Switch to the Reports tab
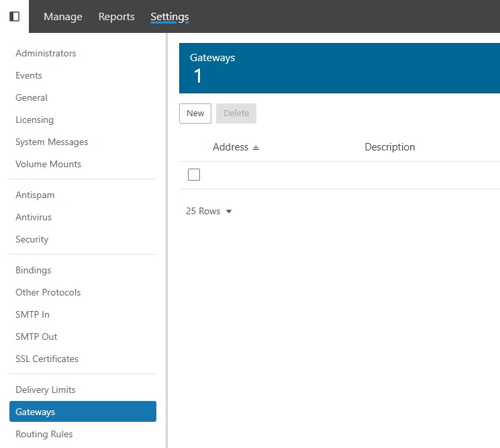Screen dimensions: 500x448 [x=116, y=17]
